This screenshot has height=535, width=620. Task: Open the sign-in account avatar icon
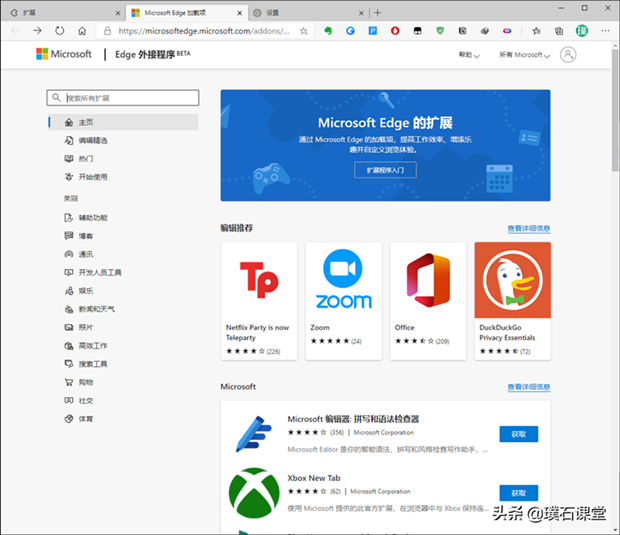pyautogui.click(x=568, y=55)
